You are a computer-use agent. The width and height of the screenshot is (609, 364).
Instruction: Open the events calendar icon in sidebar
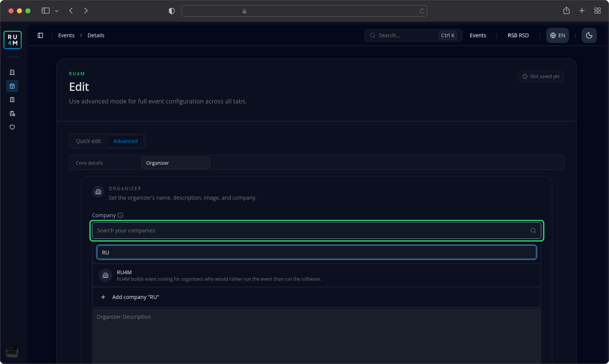click(x=12, y=86)
